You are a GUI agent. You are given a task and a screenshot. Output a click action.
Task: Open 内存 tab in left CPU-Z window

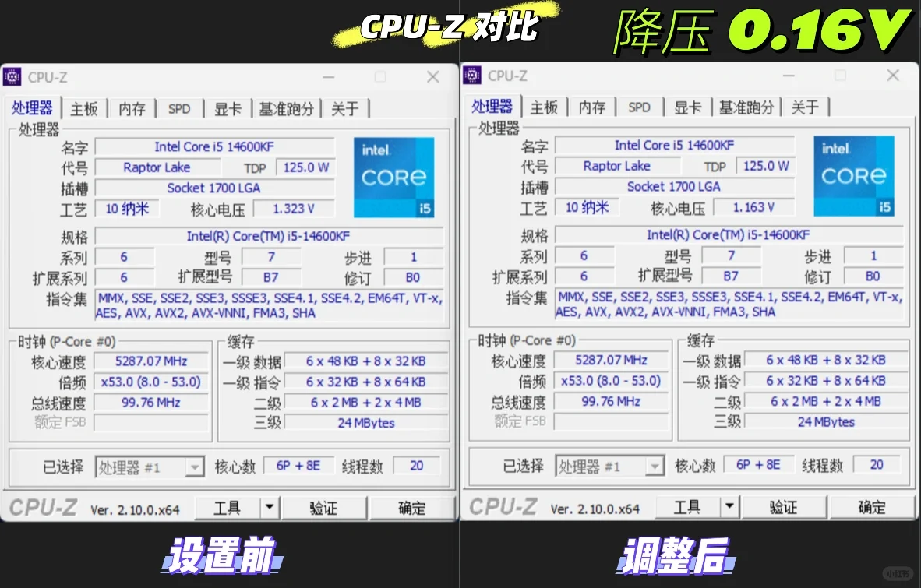coord(132,108)
